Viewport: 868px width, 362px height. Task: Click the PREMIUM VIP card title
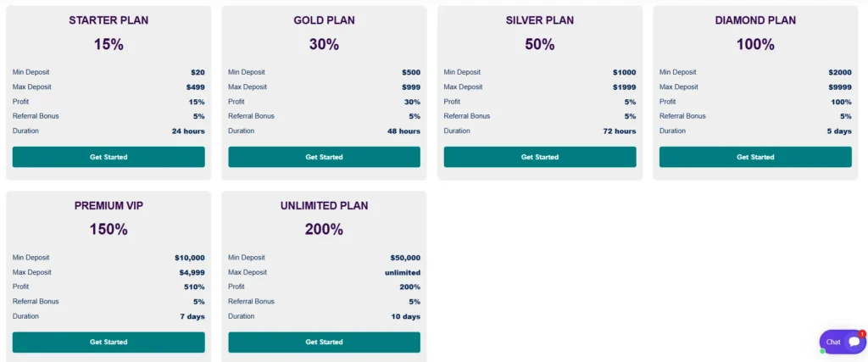108,205
